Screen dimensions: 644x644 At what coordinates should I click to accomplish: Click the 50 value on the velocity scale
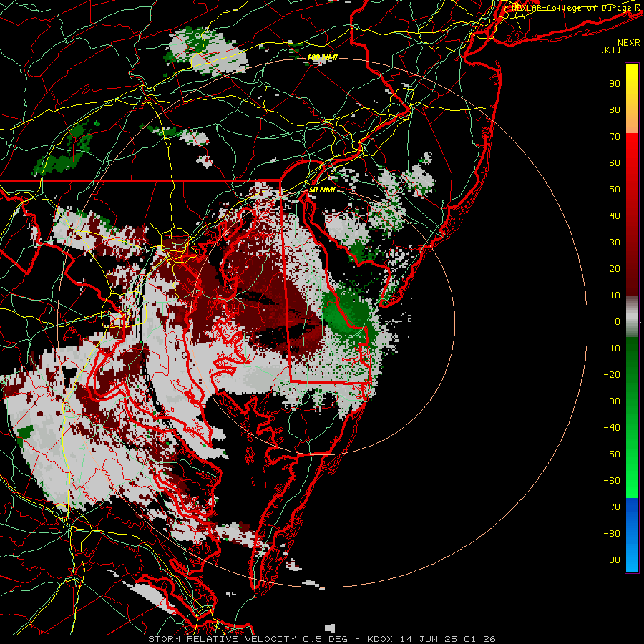point(615,190)
